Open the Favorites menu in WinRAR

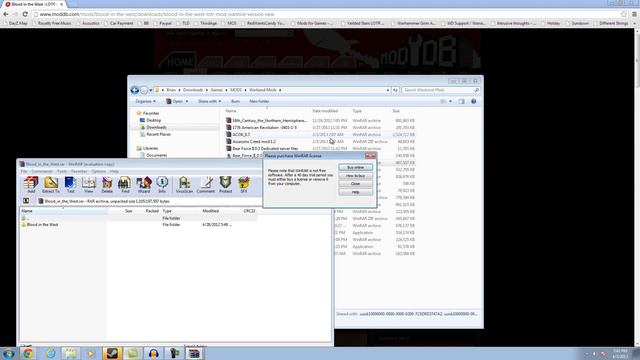click(79, 171)
